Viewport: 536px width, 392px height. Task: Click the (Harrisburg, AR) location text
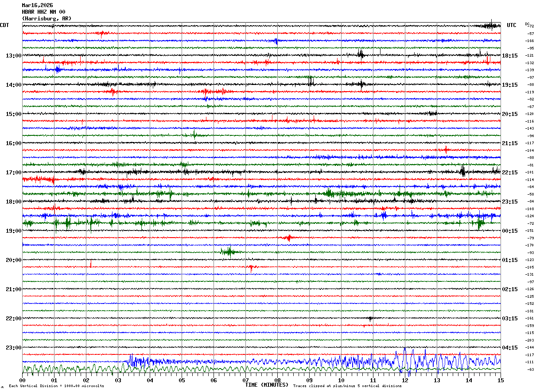click(47, 19)
